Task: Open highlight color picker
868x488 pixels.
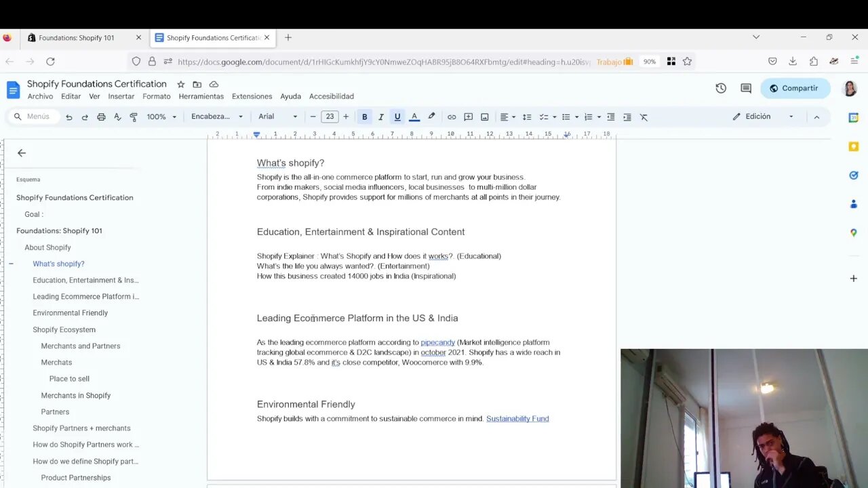Action: 431,117
